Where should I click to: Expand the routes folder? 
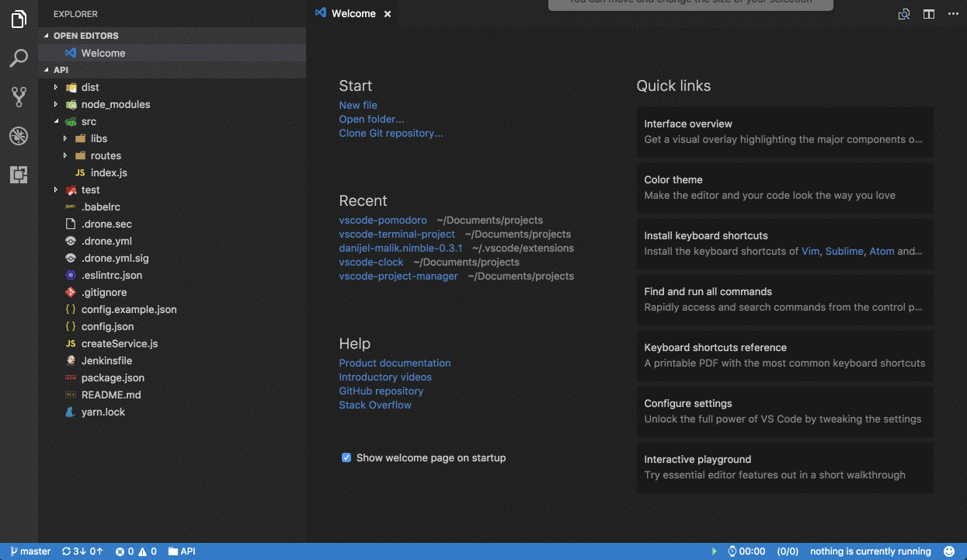[65, 155]
